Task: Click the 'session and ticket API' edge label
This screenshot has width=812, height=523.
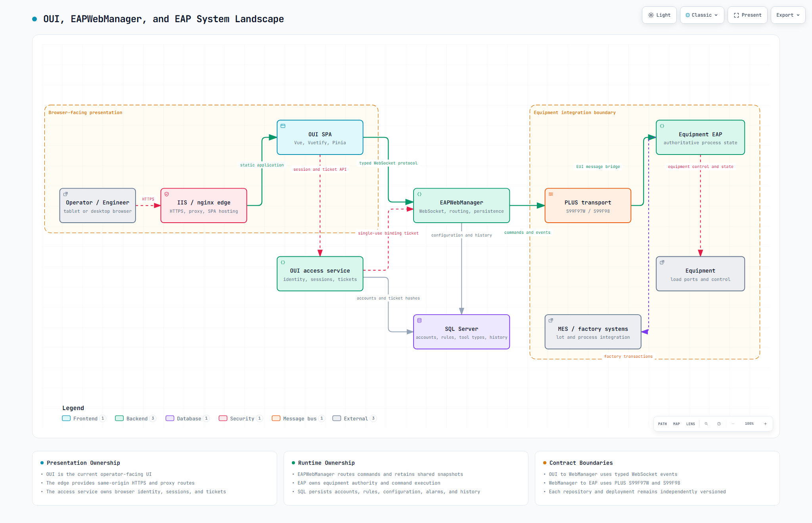Action: pos(320,170)
